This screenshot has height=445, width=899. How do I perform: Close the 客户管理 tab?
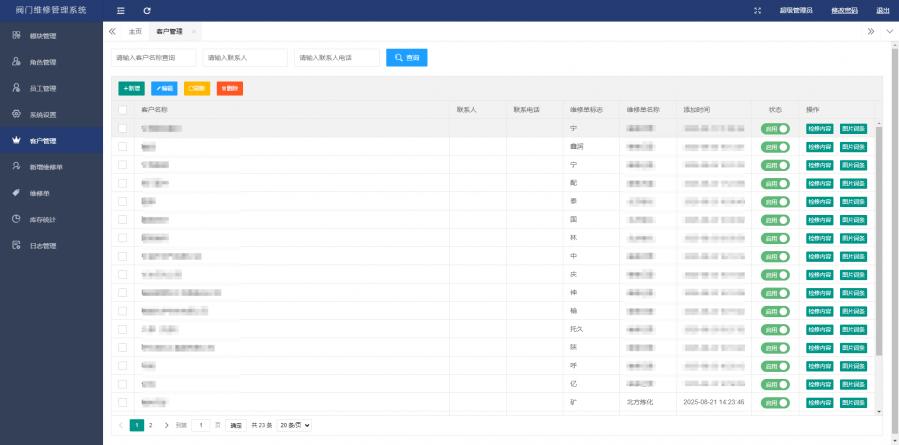(x=193, y=32)
